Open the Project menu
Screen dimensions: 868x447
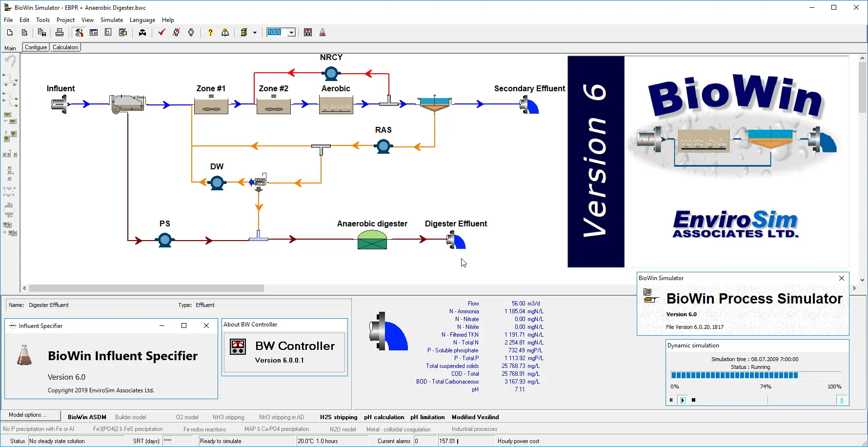point(65,20)
